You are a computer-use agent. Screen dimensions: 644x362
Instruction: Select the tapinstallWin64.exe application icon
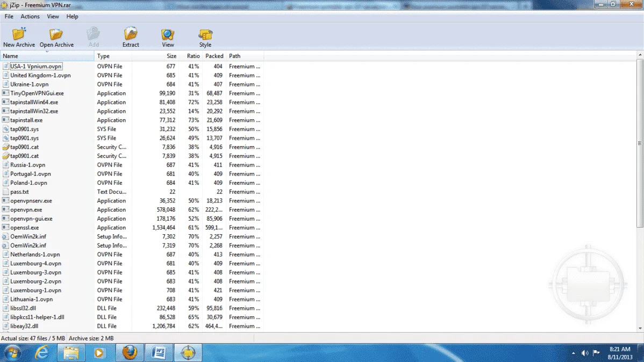pyautogui.click(x=6, y=102)
